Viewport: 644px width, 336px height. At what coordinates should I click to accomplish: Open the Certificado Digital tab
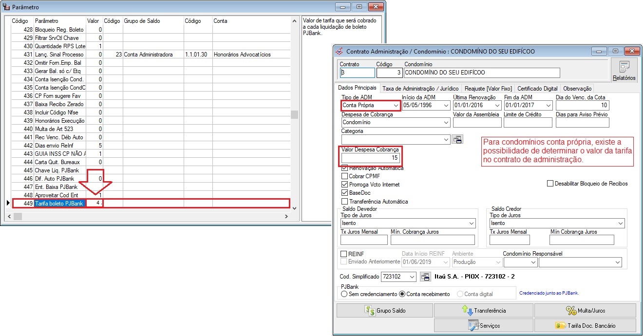[537, 89]
